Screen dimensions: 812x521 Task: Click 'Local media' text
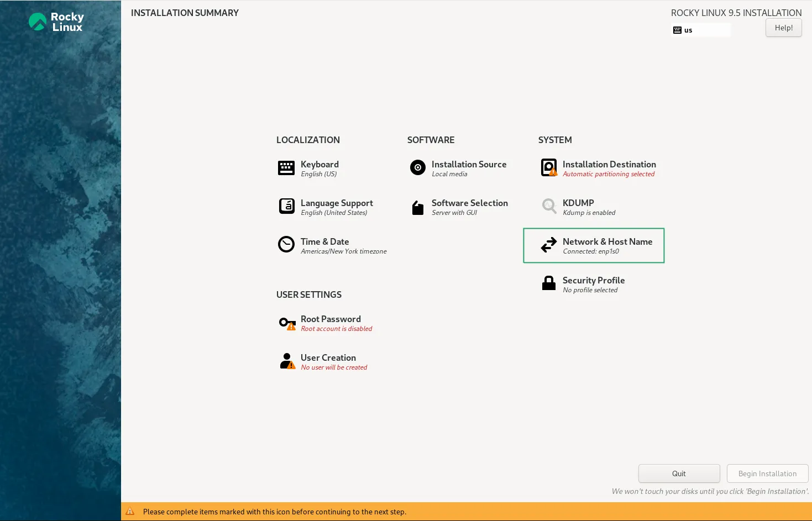[x=449, y=174]
